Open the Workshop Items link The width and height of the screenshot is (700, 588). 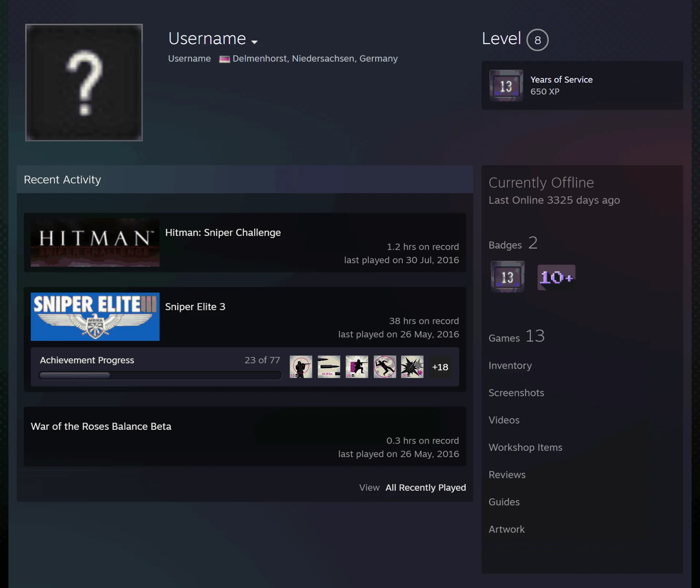pos(525,448)
